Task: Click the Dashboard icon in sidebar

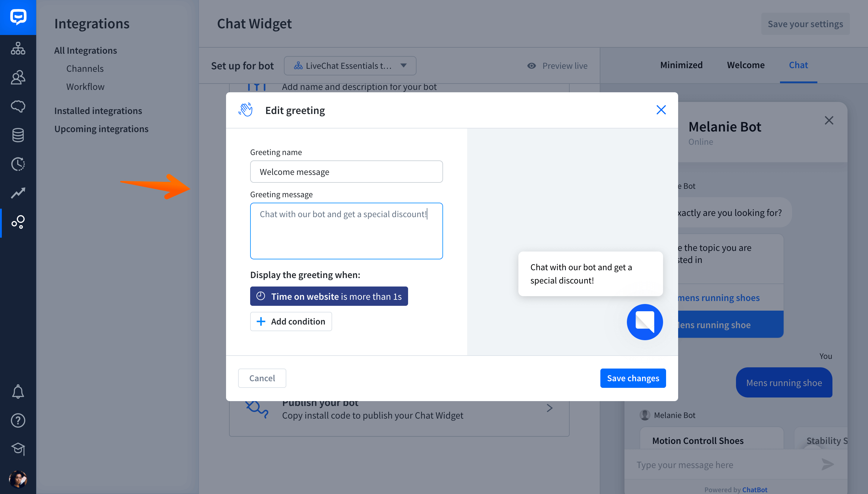Action: tap(17, 49)
